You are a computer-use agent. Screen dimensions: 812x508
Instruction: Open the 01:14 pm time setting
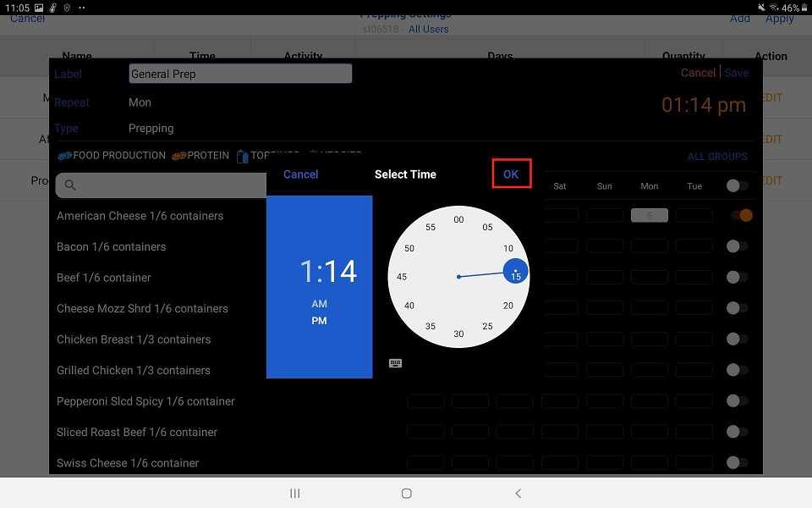tap(704, 105)
